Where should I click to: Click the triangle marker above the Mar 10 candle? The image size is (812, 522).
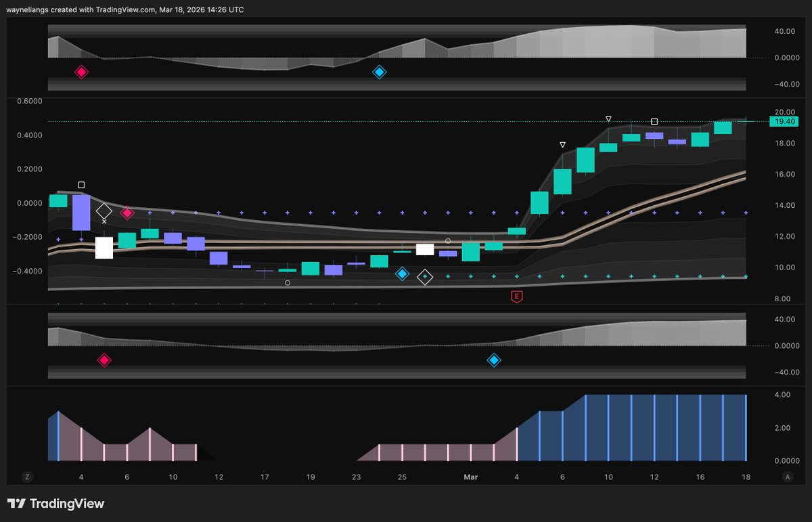coord(608,119)
